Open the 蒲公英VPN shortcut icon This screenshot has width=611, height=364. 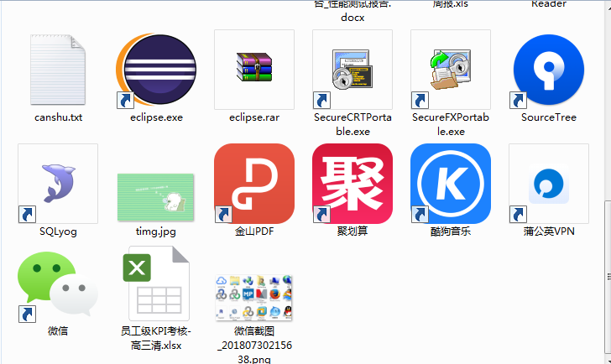pyautogui.click(x=549, y=184)
